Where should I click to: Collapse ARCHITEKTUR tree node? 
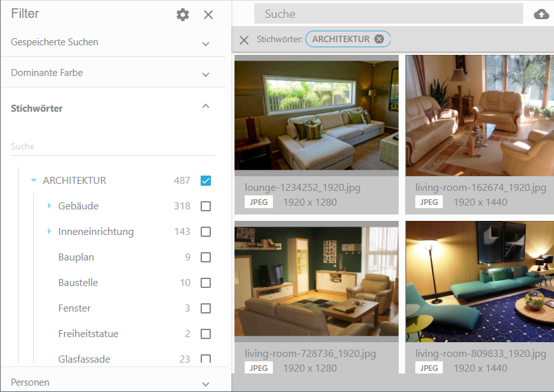tap(34, 181)
